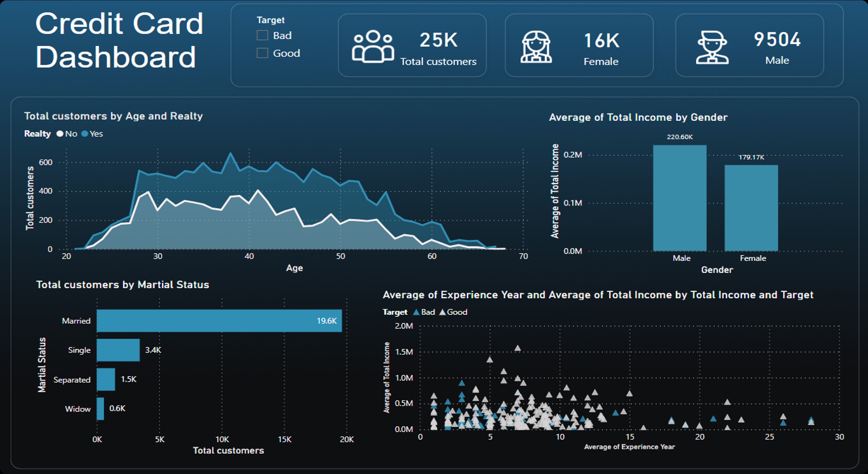The image size is (868, 474).
Task: Select the Single bar in marital chart
Action: 118,350
